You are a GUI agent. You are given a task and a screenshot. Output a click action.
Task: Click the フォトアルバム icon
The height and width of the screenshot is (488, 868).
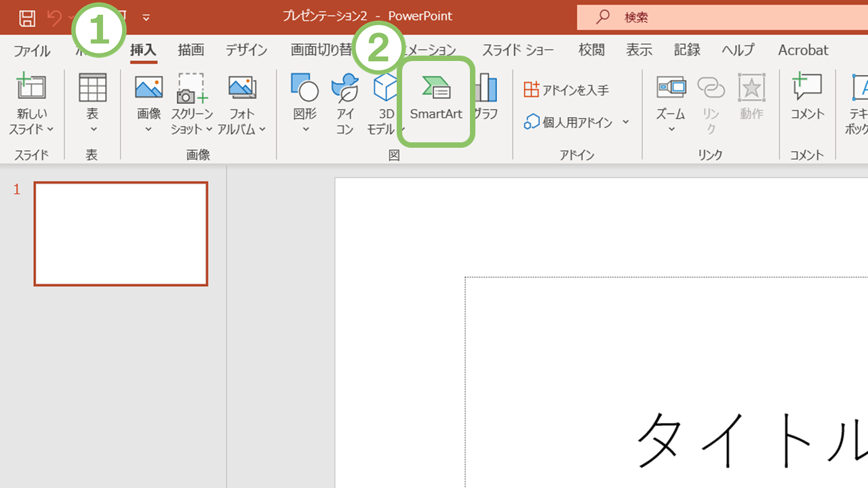pos(241,87)
